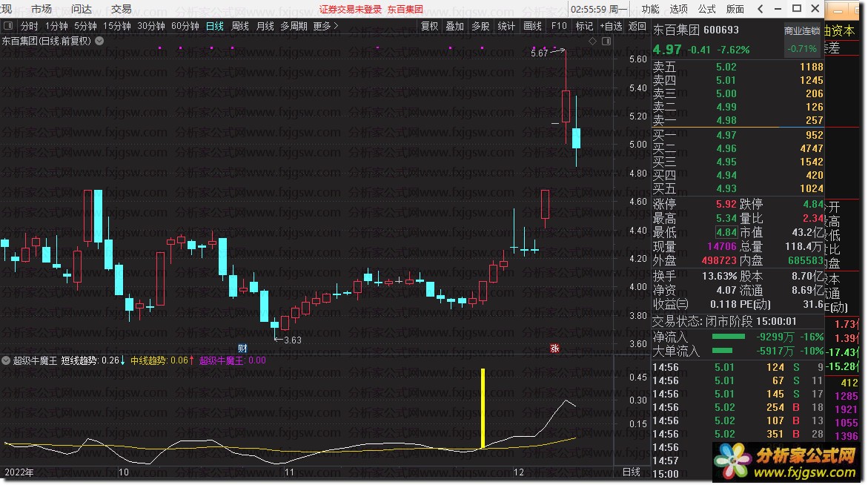Open chart settings dropdown beside 东百集团(日线,前复权)
This screenshot has width=868, height=485.
click(x=99, y=40)
